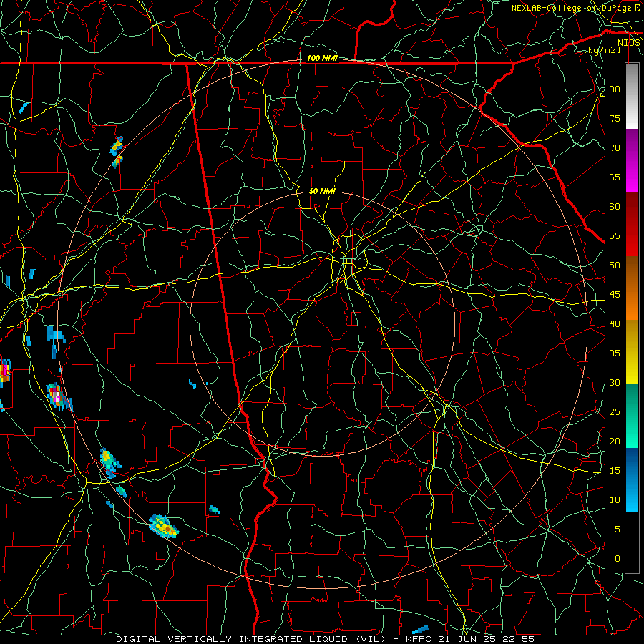
Task: Click the DIGITAL VERTICALLY INTEGRATED LIQUID (VIL) title
Action: [251, 639]
